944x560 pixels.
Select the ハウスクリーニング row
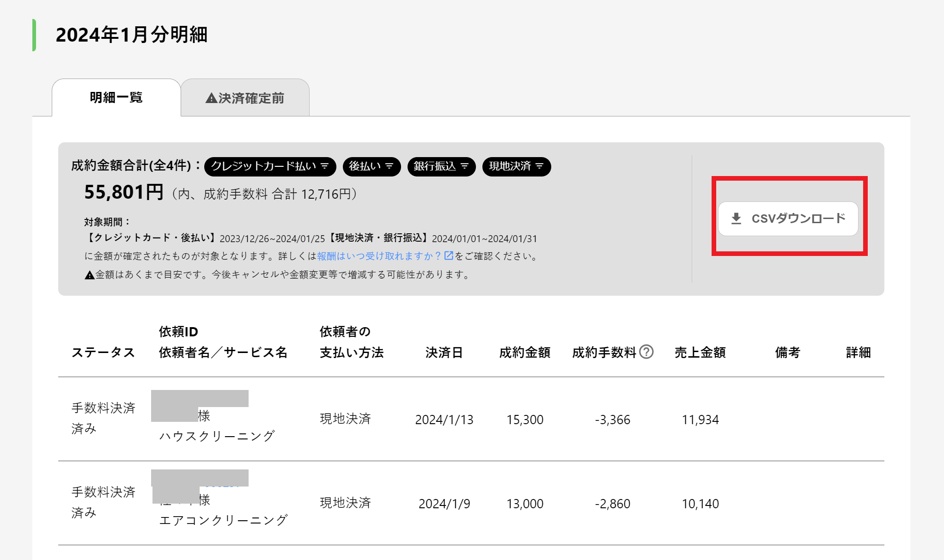[x=217, y=436]
